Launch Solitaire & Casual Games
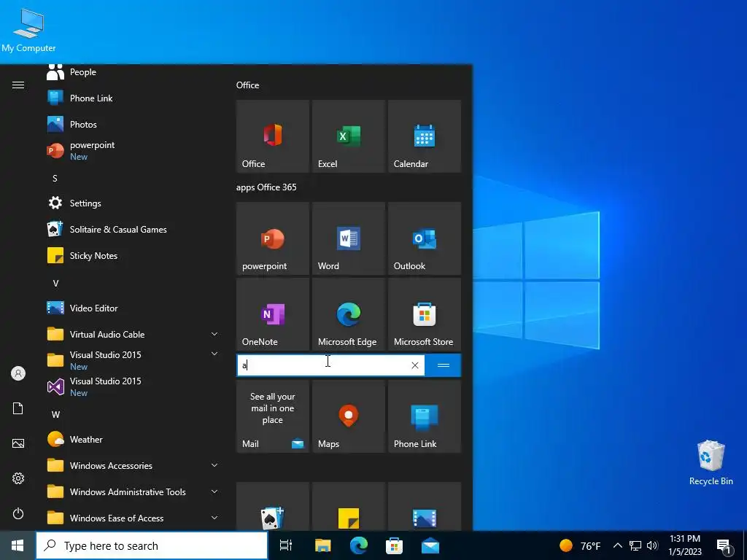 133,230
